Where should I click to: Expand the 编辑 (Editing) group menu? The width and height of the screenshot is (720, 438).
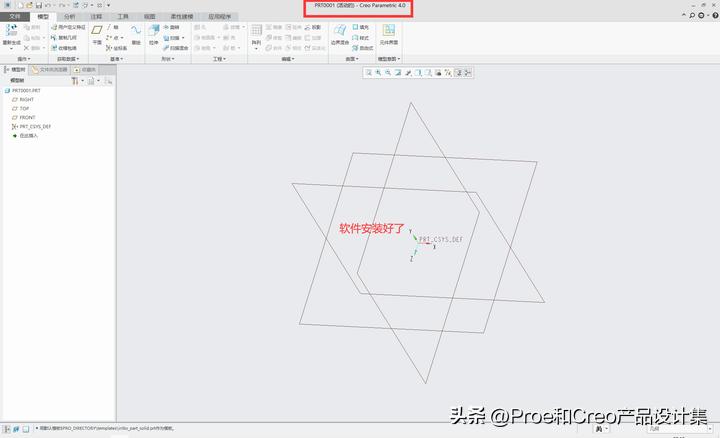pos(288,59)
